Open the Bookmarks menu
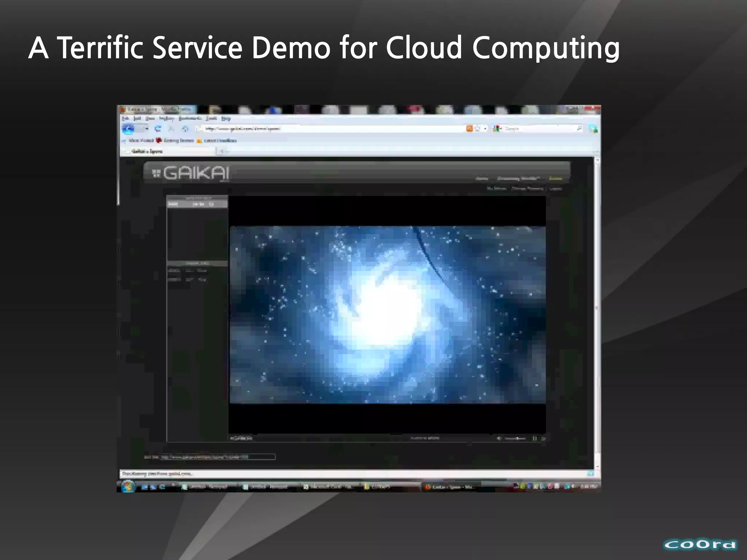The height and width of the screenshot is (560, 747). click(x=190, y=118)
